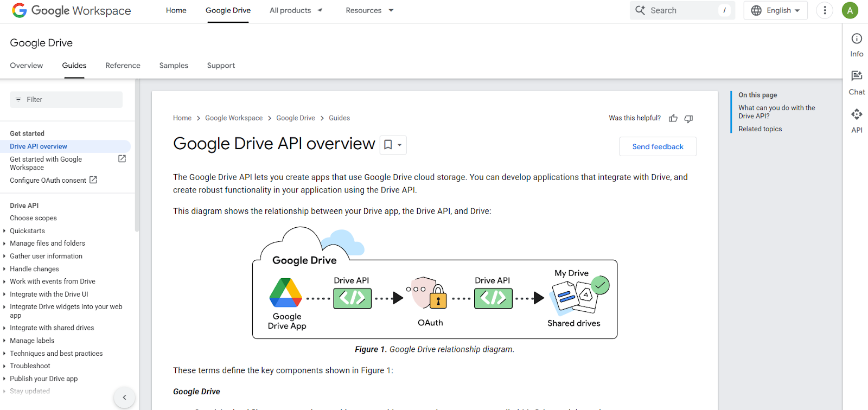868x410 pixels.
Task: Open Guides breadcrumb link
Action: pos(339,118)
